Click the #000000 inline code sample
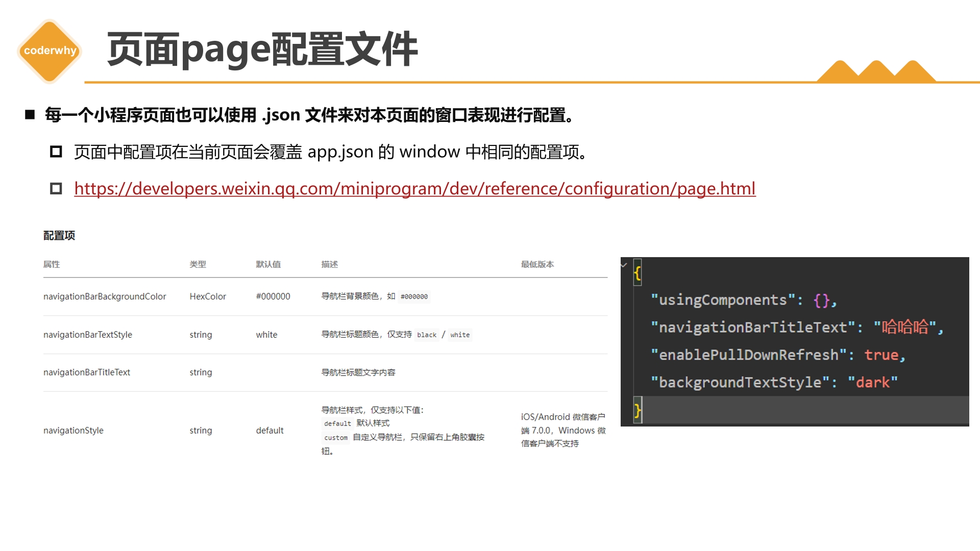The image size is (980, 551). [x=414, y=296]
